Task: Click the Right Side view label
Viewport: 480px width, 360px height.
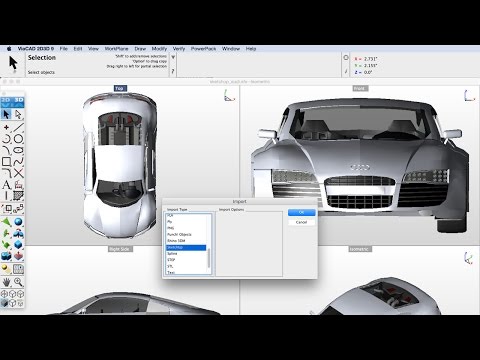Action: 120,249
